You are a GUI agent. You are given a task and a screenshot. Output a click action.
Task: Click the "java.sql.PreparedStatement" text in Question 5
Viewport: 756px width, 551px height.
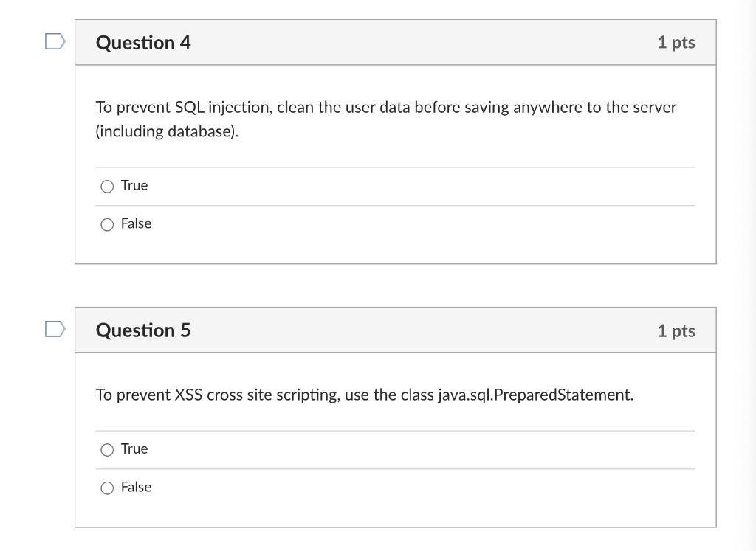534,395
